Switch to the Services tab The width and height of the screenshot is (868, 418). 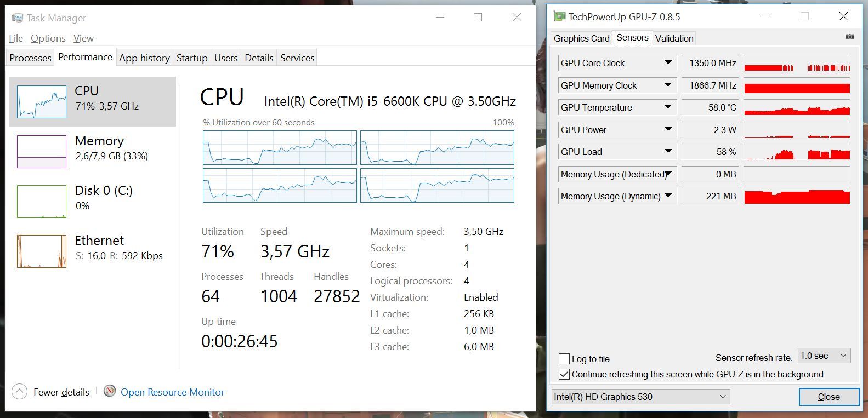tap(297, 58)
